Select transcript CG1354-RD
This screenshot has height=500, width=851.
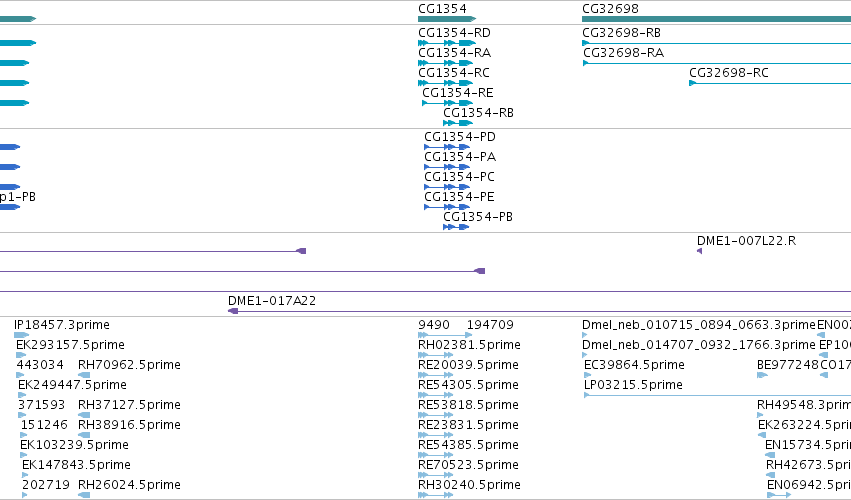click(454, 33)
